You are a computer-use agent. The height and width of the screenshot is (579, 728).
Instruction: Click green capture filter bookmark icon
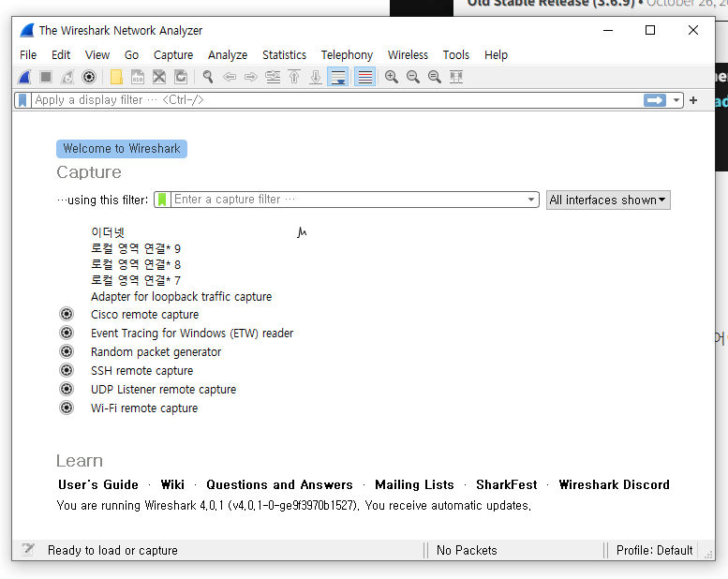[x=162, y=200]
